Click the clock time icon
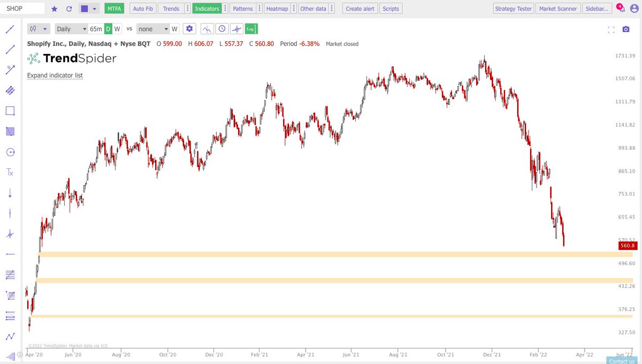Image resolution: width=642 pixels, height=364 pixels. [x=222, y=29]
